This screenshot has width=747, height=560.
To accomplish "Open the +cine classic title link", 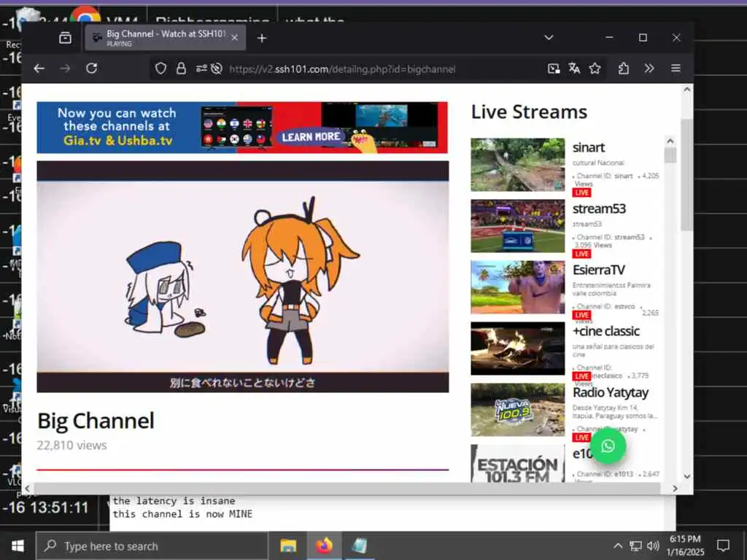I will click(606, 332).
